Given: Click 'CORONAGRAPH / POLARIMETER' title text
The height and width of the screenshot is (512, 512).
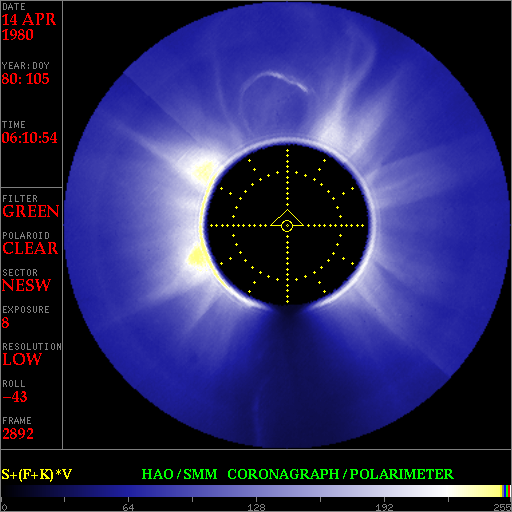Looking at the screenshot, I should (340, 474).
